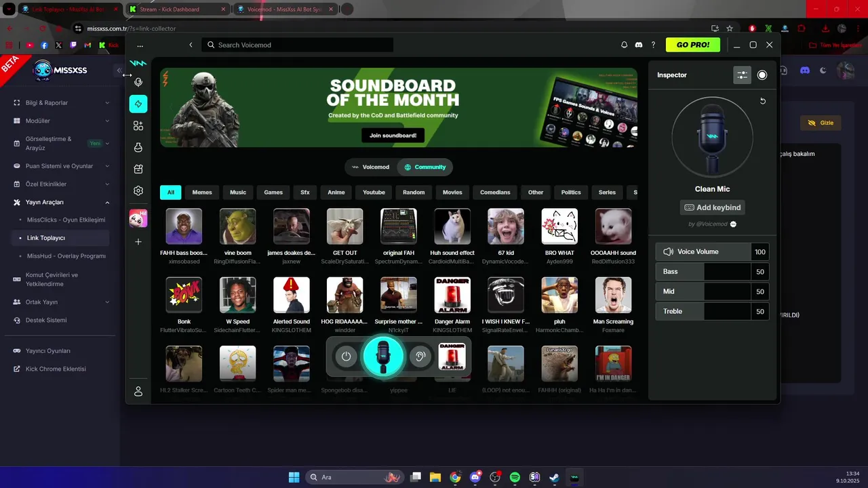This screenshot has width=868, height=488.
Task: Switch soundboard source to Community
Action: (425, 167)
